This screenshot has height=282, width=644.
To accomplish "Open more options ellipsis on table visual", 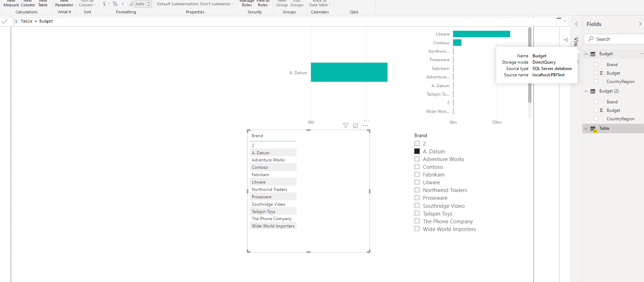I will pyautogui.click(x=365, y=126).
